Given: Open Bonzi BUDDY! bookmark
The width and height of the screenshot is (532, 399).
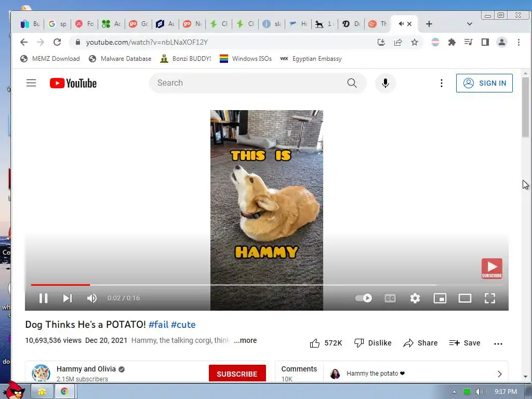Looking at the screenshot, I should click(x=186, y=59).
